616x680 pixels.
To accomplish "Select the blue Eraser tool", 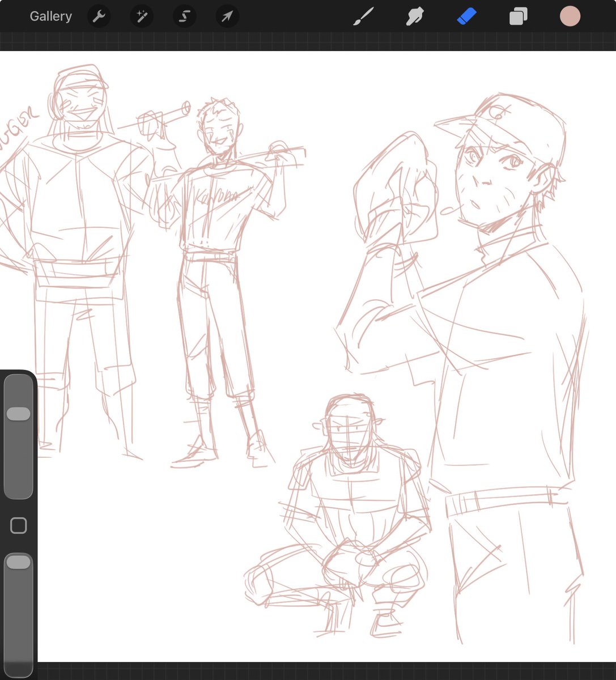I will coord(466,16).
